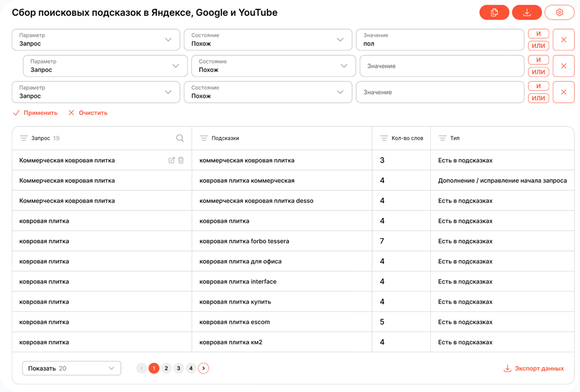Image resolution: width=580 pixels, height=392 pixels.
Task: Open Показать 20 rows-per-page dropdown
Action: click(x=72, y=368)
